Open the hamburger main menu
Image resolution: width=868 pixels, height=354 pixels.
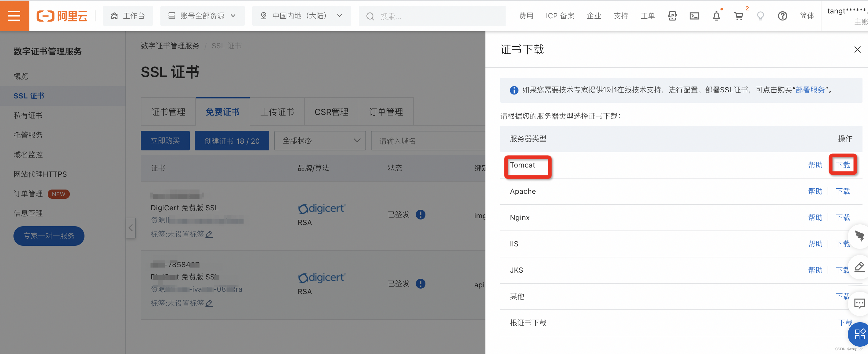pos(14,16)
